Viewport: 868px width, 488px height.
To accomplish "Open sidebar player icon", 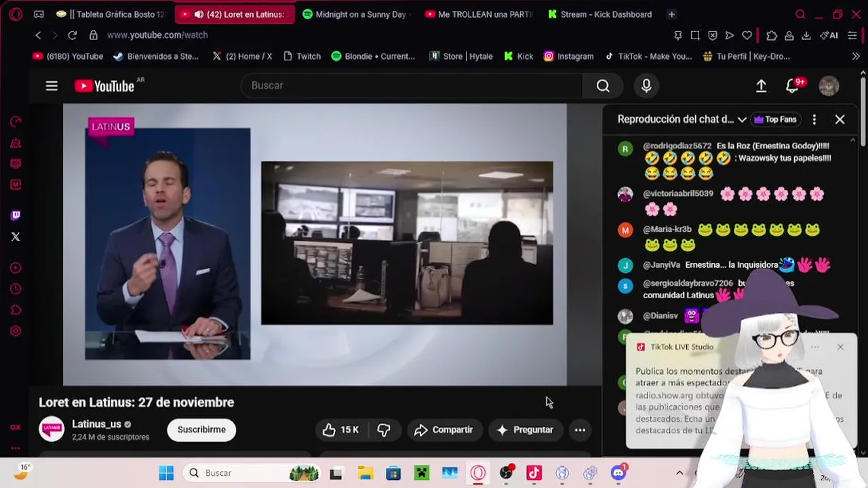I will click(16, 268).
